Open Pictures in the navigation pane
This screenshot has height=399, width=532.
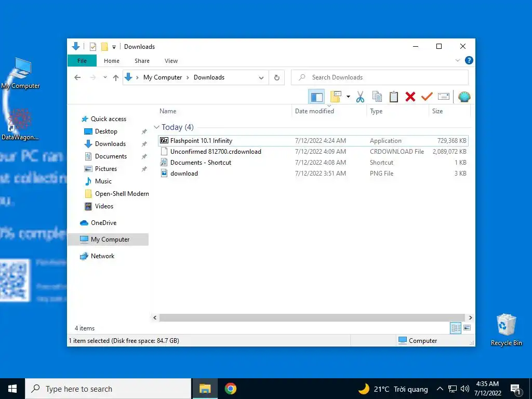(105, 169)
